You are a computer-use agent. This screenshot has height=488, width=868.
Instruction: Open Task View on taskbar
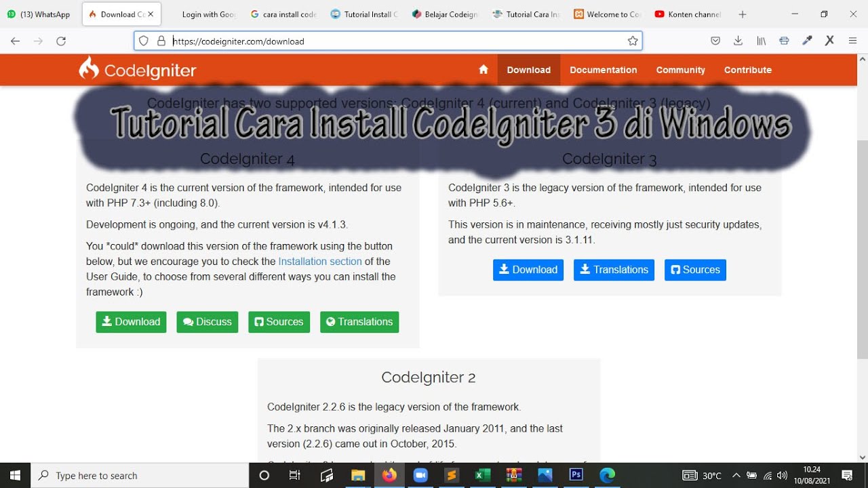(x=294, y=475)
